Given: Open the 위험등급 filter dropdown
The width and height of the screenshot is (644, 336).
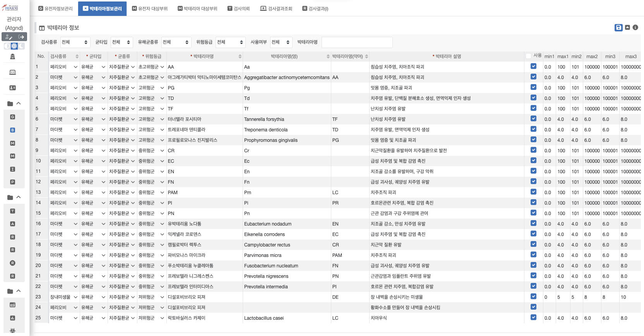Looking at the screenshot, I should pyautogui.click(x=230, y=42).
